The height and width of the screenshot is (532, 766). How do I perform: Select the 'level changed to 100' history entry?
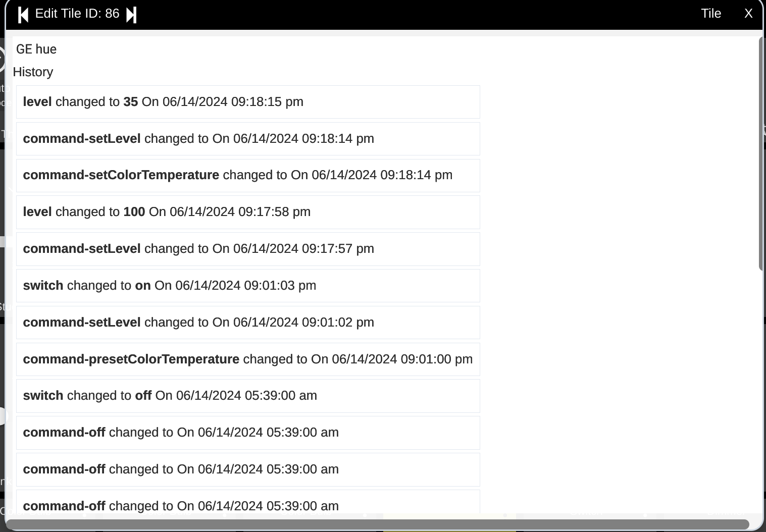pos(247,212)
